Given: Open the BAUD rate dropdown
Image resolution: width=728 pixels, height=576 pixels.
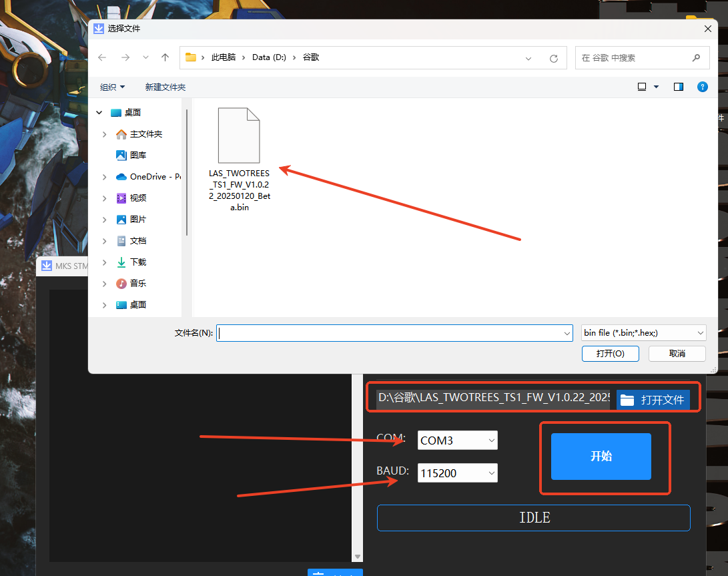Looking at the screenshot, I should [458, 473].
